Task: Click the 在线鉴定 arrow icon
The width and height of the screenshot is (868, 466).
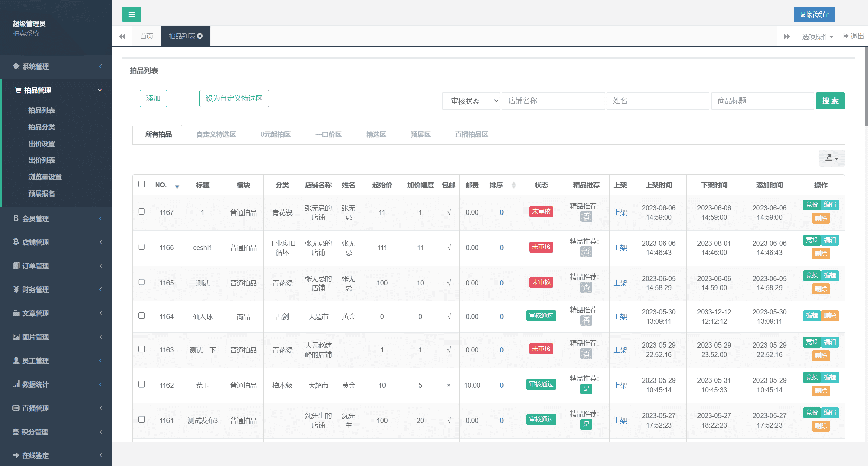Action: [x=16, y=455]
